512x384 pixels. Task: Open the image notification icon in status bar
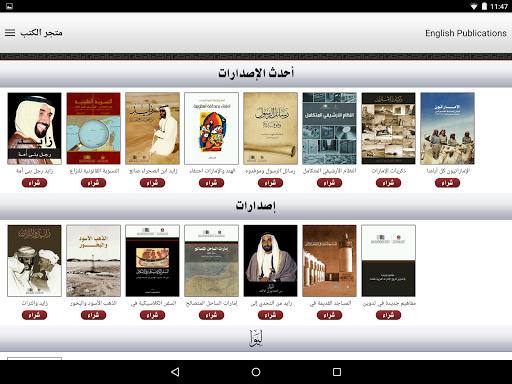[9, 6]
